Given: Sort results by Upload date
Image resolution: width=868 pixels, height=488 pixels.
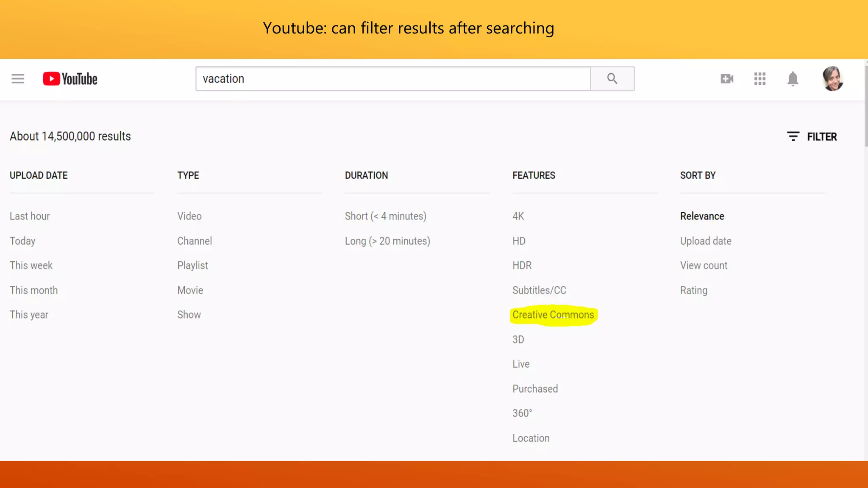Looking at the screenshot, I should click(x=705, y=241).
